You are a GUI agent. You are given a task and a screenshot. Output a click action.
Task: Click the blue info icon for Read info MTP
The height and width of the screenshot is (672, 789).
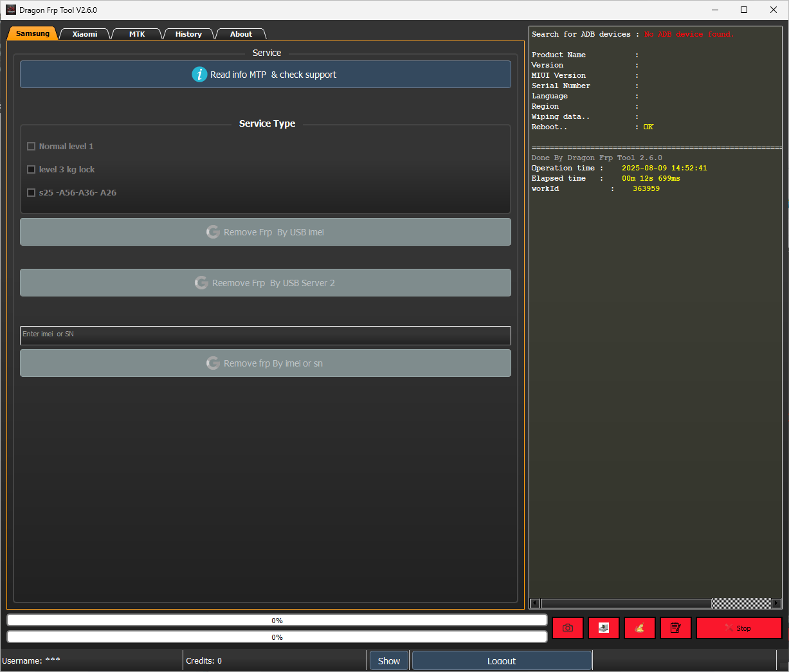(x=199, y=75)
